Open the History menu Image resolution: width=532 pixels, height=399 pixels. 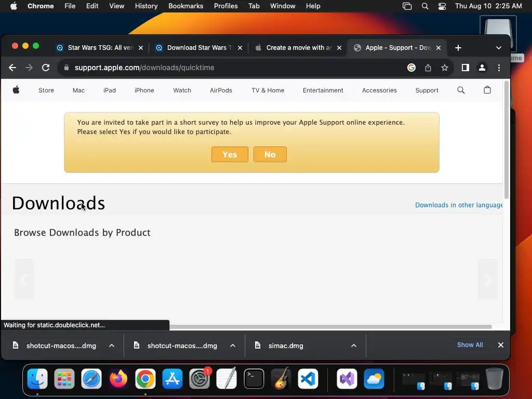coord(146,6)
